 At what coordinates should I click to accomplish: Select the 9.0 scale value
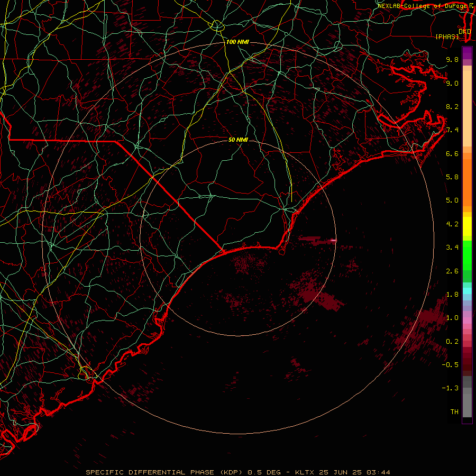click(x=452, y=83)
